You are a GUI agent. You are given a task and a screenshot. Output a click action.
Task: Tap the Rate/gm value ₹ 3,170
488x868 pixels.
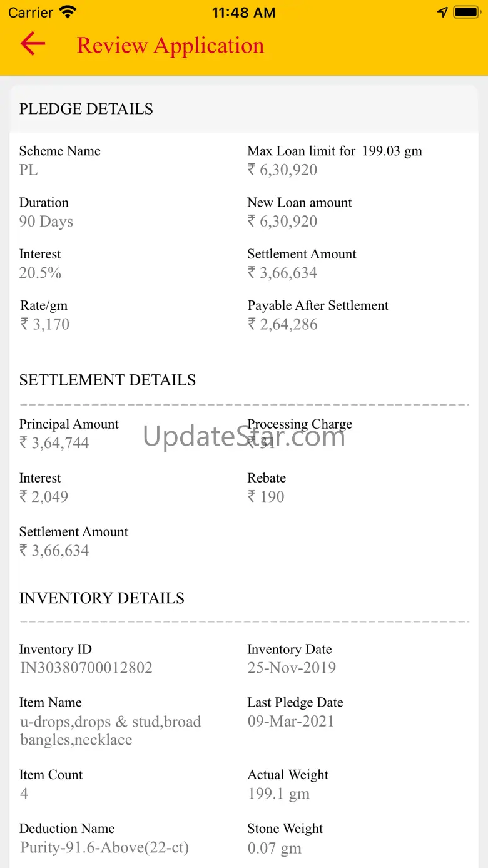point(45,324)
